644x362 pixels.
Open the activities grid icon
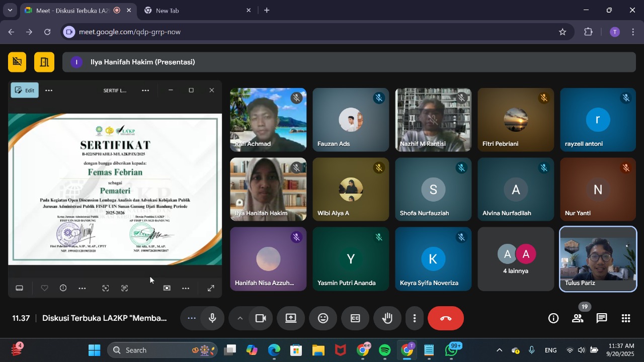tap(626, 318)
